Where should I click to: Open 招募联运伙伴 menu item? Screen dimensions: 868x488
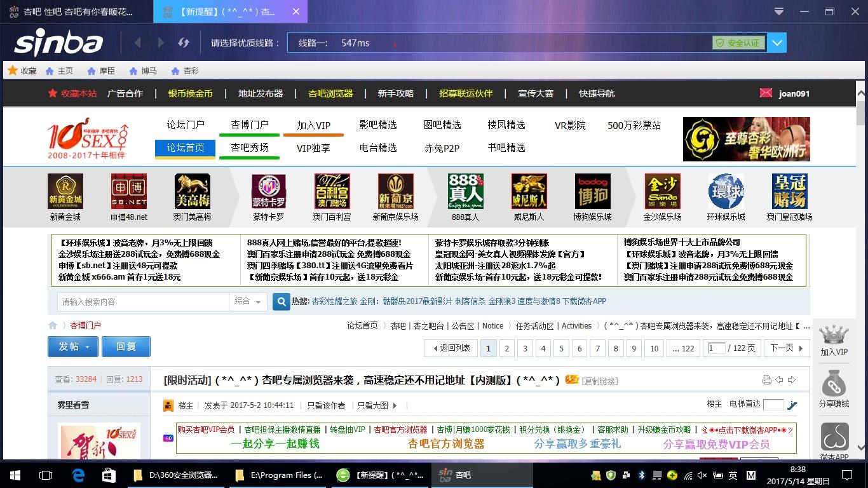(x=466, y=93)
